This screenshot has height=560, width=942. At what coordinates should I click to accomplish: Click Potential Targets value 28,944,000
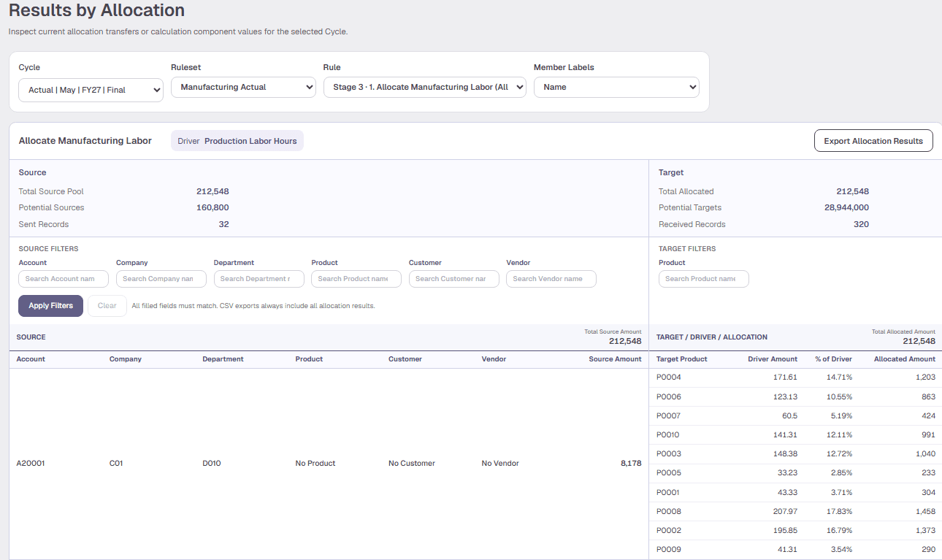click(x=846, y=208)
